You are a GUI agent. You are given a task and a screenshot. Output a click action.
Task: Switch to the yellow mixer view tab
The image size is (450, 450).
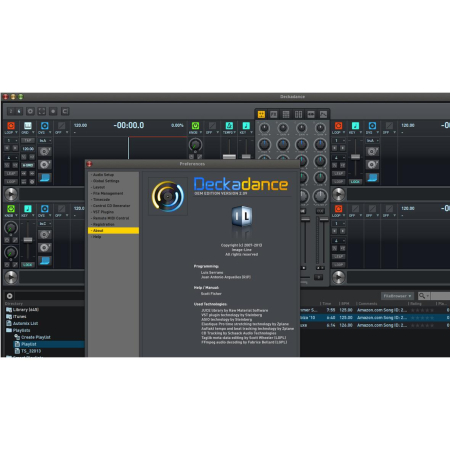pyautogui.click(x=261, y=115)
